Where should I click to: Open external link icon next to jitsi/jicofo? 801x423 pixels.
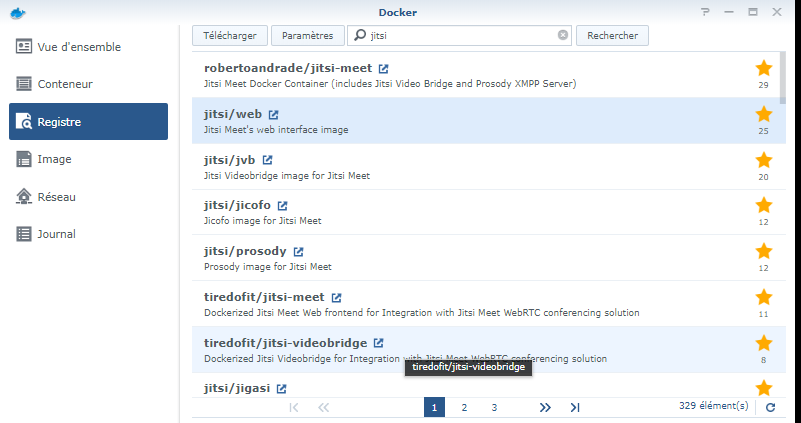point(282,206)
